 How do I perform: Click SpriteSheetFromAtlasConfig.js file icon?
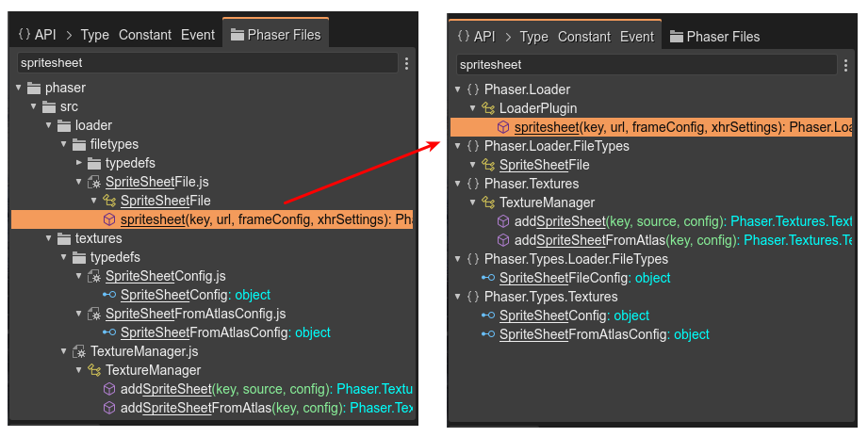[94, 314]
